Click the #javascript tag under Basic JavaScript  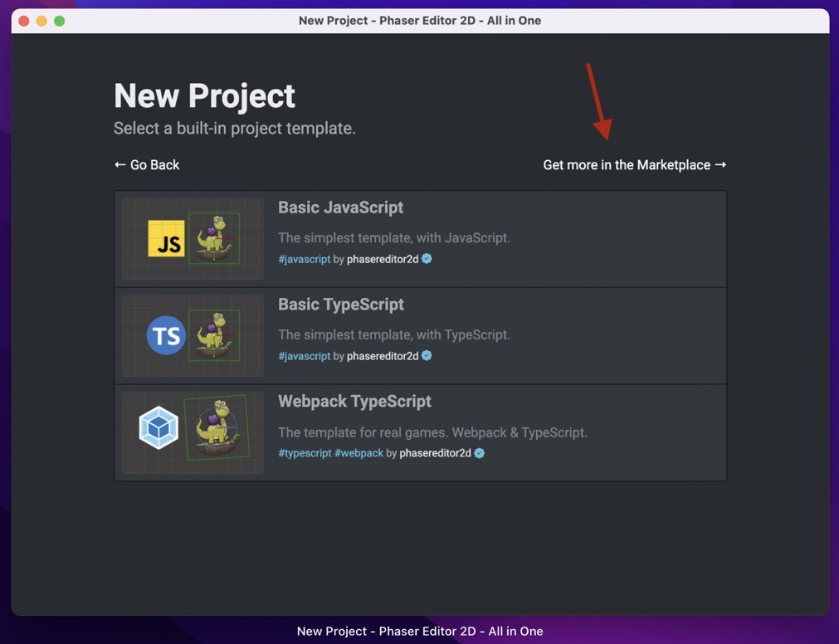[305, 260]
